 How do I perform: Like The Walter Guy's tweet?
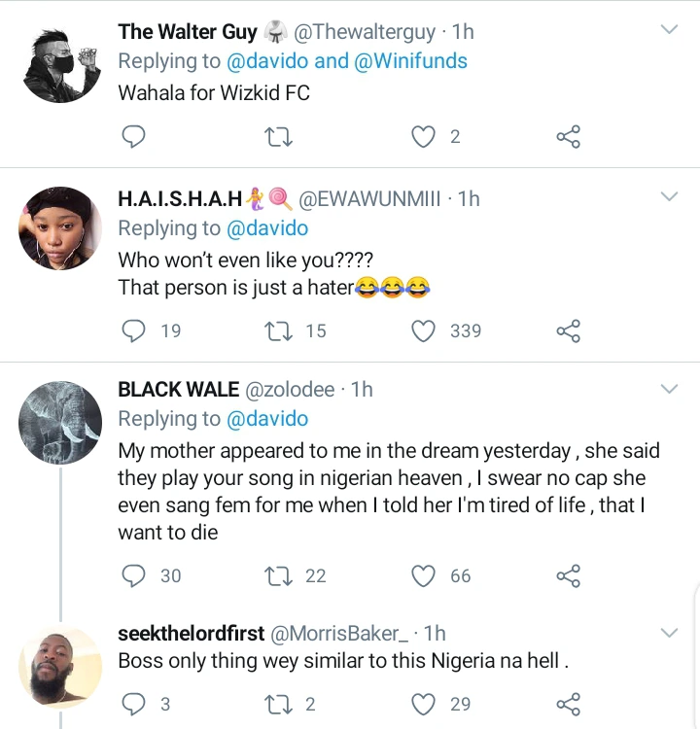(423, 138)
